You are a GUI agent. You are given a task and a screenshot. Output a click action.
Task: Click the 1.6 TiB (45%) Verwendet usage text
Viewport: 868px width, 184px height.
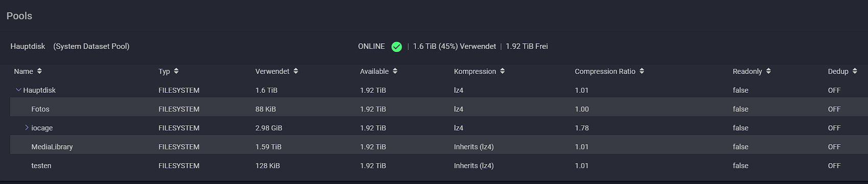[x=454, y=46]
